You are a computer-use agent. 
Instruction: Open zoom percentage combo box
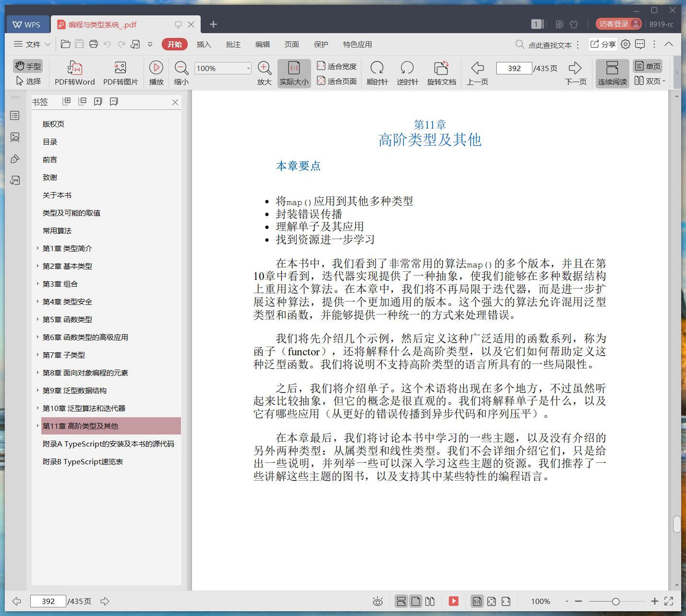(x=223, y=68)
